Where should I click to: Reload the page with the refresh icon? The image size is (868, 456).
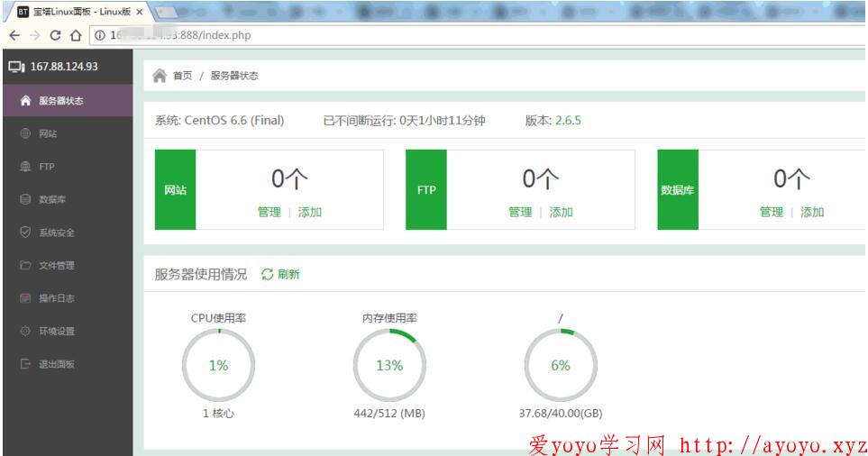55,35
